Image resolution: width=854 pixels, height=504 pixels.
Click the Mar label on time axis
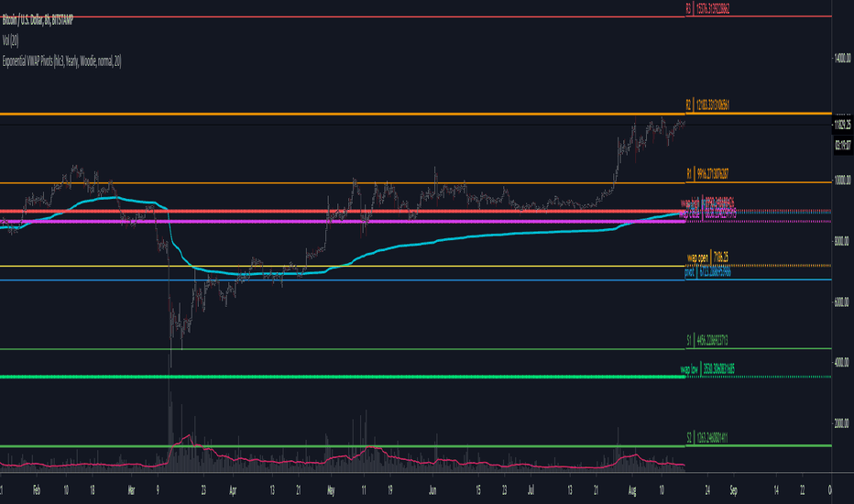(131, 490)
